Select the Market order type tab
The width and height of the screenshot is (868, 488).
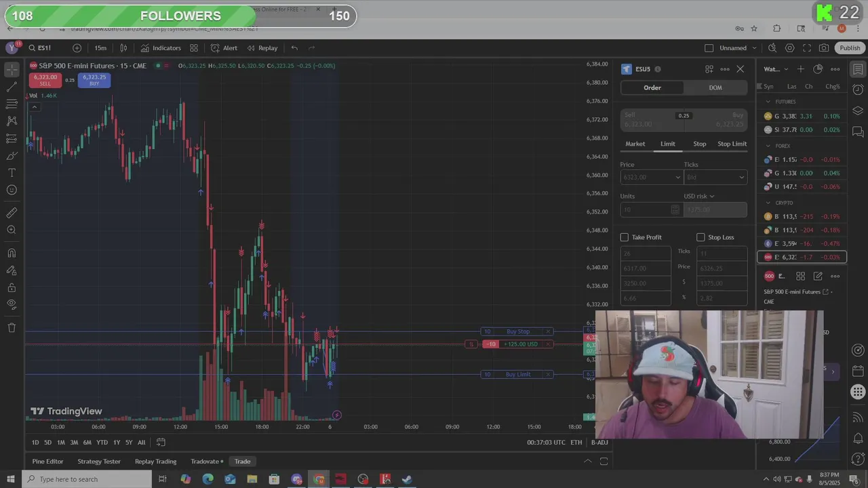pos(635,144)
